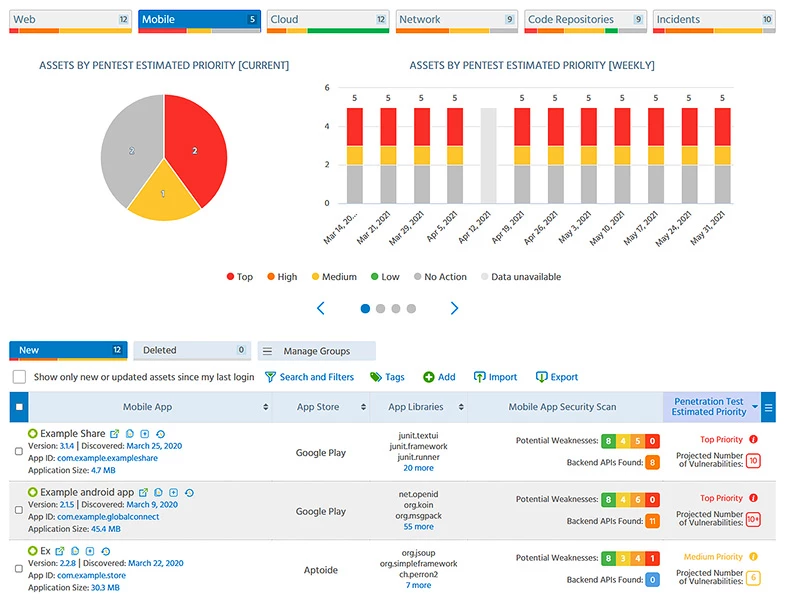Click the Import icon
Viewport: 785px width, 607px height.
point(480,377)
